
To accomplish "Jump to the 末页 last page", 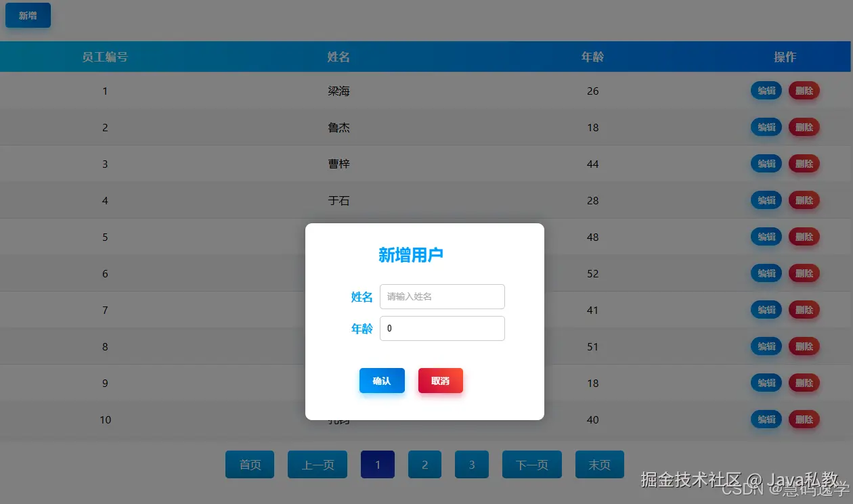I will tap(599, 464).
